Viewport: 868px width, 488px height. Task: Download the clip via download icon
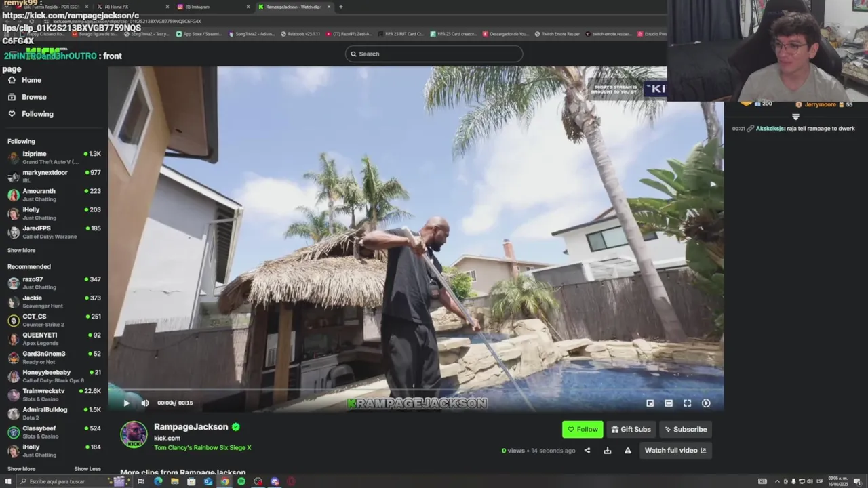point(608,451)
